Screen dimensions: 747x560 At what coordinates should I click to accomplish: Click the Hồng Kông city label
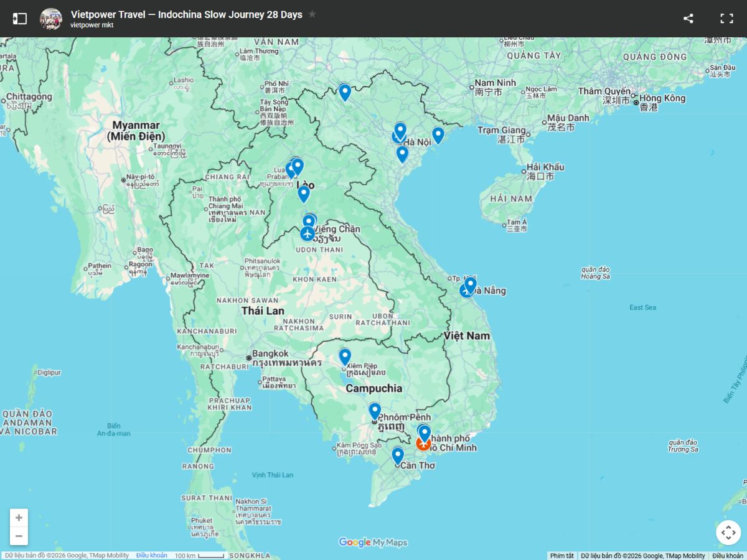(x=662, y=98)
